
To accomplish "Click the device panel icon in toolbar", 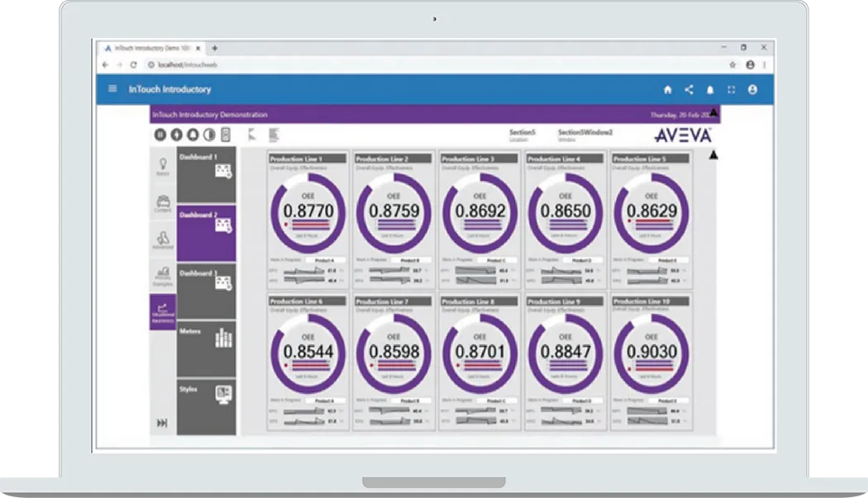I will [x=226, y=135].
